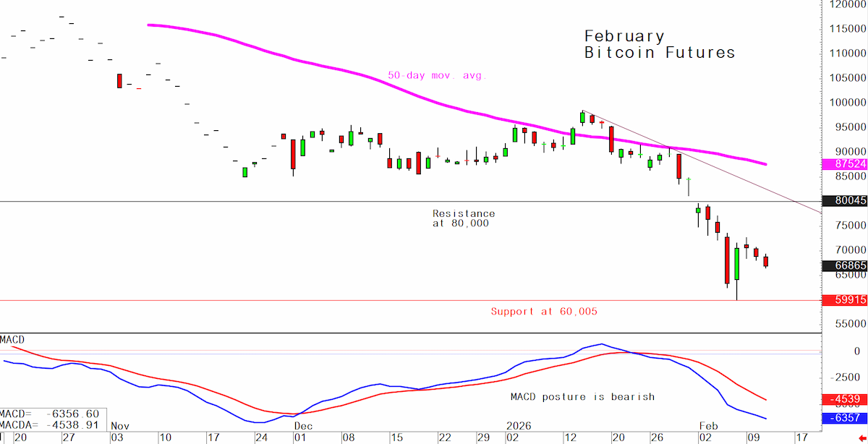Click the '2026' year label
The image size is (868, 444).
tap(519, 427)
